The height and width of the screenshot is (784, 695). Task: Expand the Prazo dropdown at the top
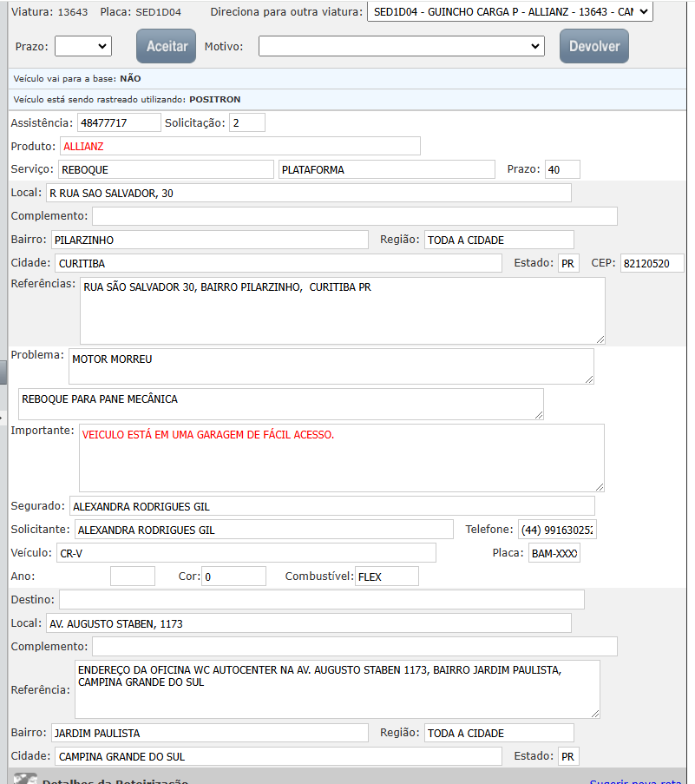[x=83, y=46]
